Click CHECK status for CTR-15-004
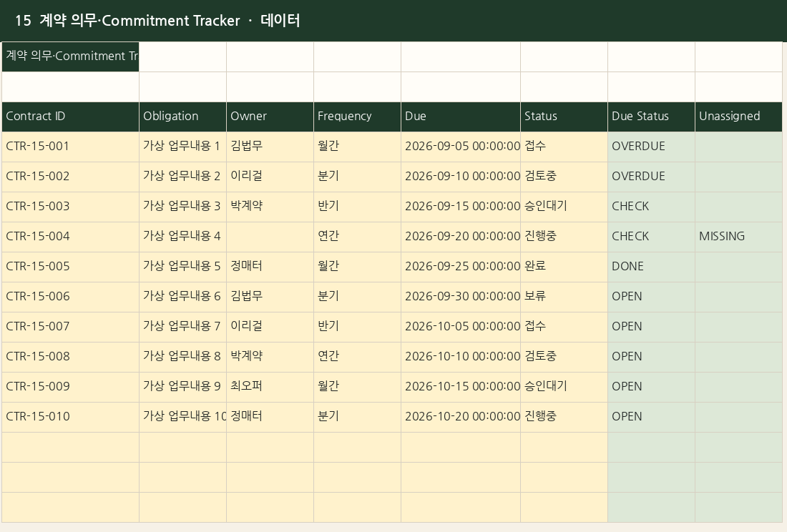Image resolution: width=787 pixels, height=532 pixels. point(652,237)
